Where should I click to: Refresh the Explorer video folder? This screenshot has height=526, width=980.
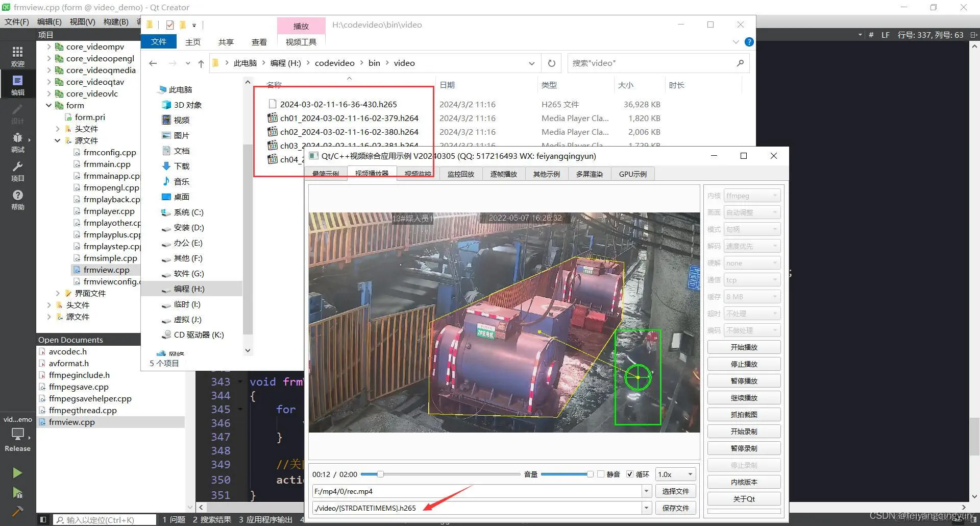(552, 63)
